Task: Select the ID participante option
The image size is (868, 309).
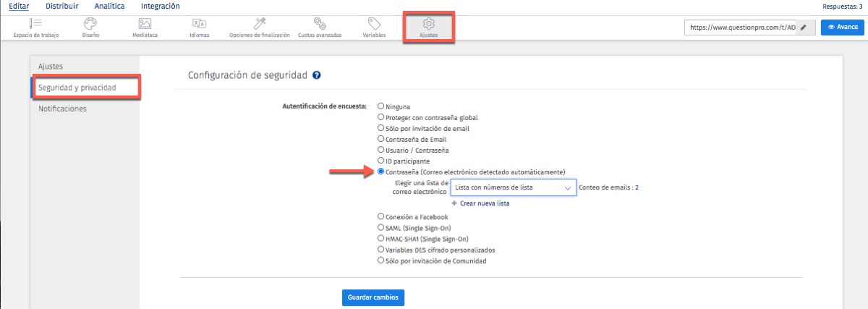Action: click(x=381, y=161)
